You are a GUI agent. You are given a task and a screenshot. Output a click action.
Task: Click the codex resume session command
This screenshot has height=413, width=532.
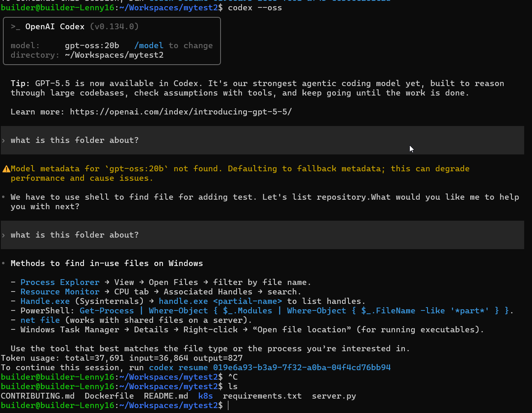coord(269,368)
